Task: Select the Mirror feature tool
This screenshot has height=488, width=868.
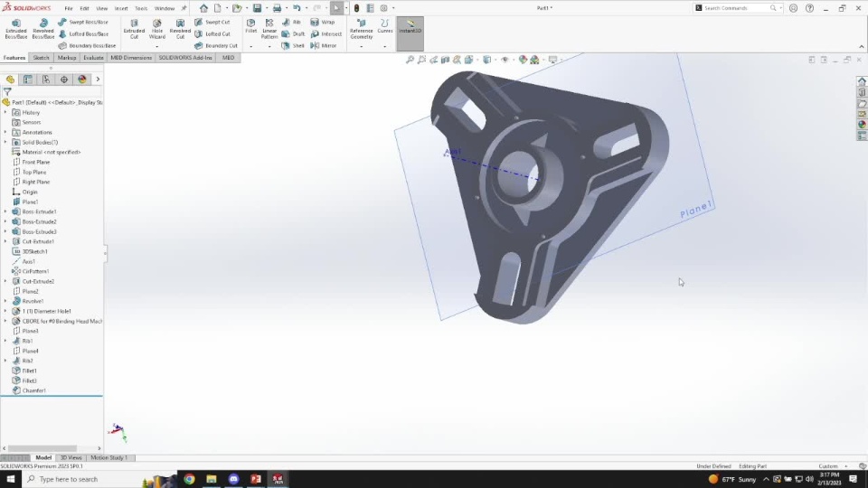Action: pos(324,46)
